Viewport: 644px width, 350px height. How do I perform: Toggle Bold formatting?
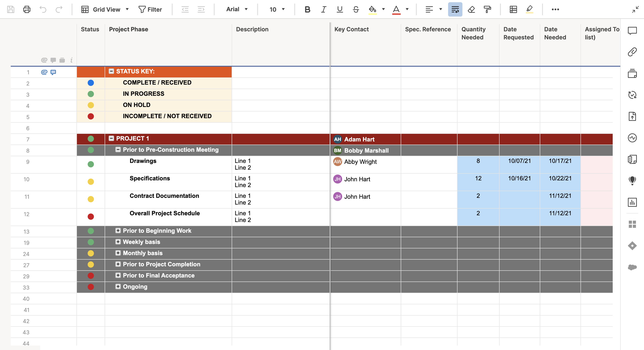307,9
